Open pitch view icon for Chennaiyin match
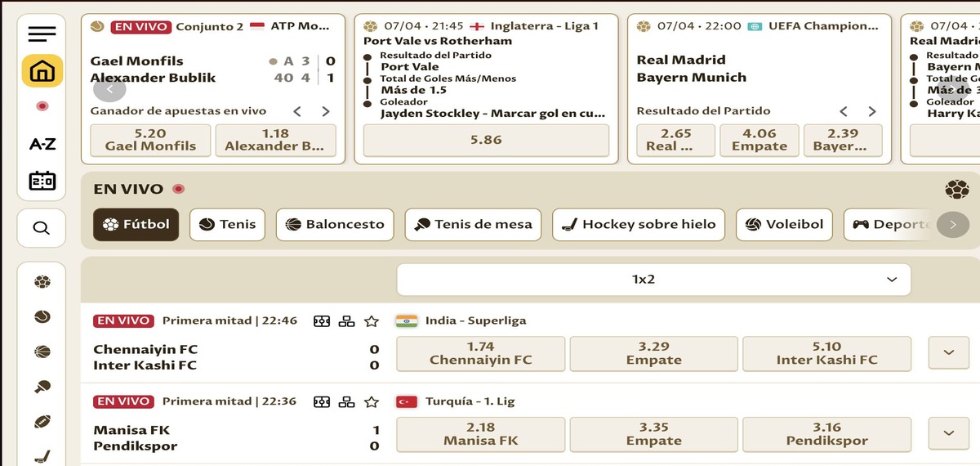The width and height of the screenshot is (980, 466). click(322, 321)
